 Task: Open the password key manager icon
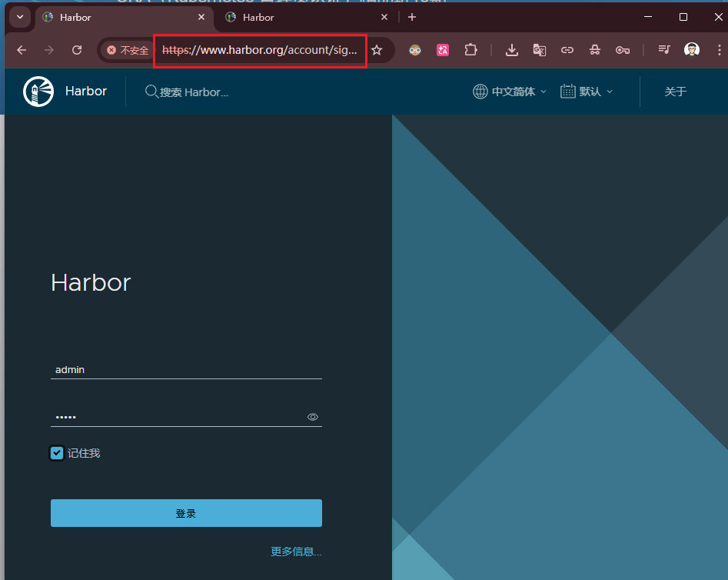[623, 50]
